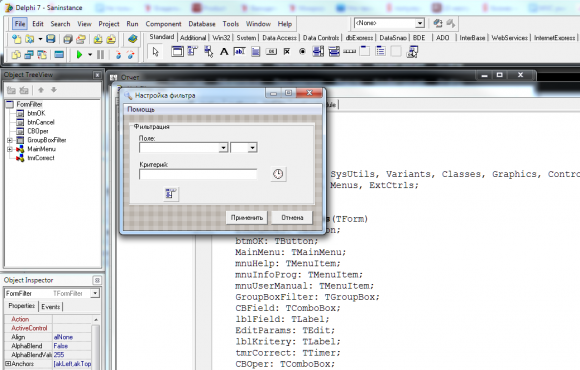Select the Label component icon (letter A)

click(x=224, y=52)
